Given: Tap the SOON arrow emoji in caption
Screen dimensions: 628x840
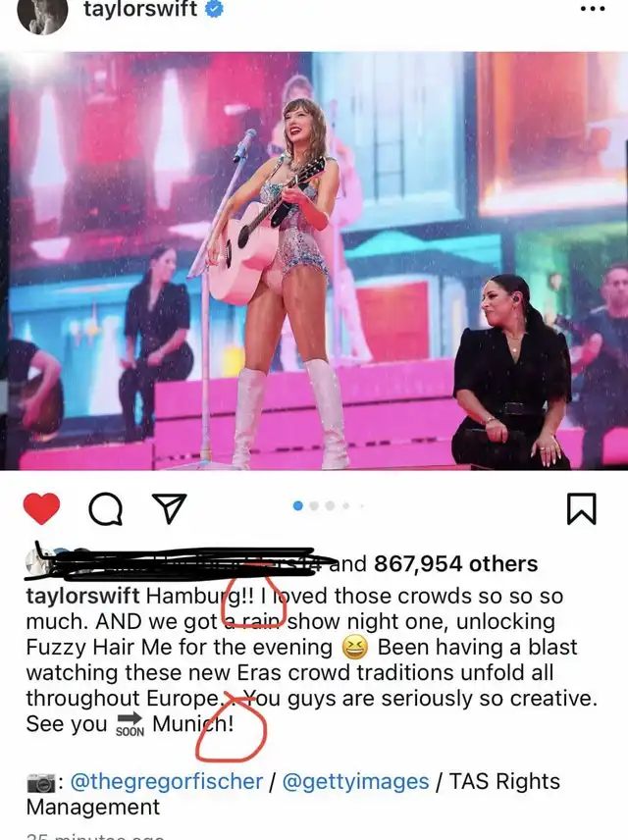Looking at the screenshot, I should 130,724.
